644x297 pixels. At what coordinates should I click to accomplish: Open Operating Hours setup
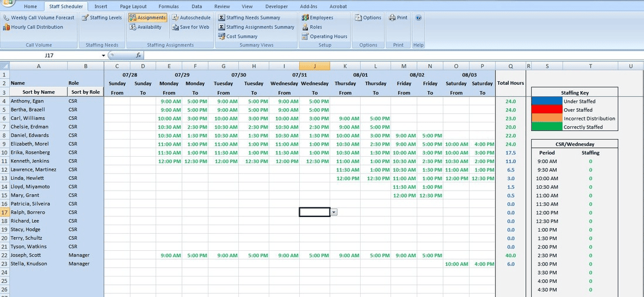(324, 36)
